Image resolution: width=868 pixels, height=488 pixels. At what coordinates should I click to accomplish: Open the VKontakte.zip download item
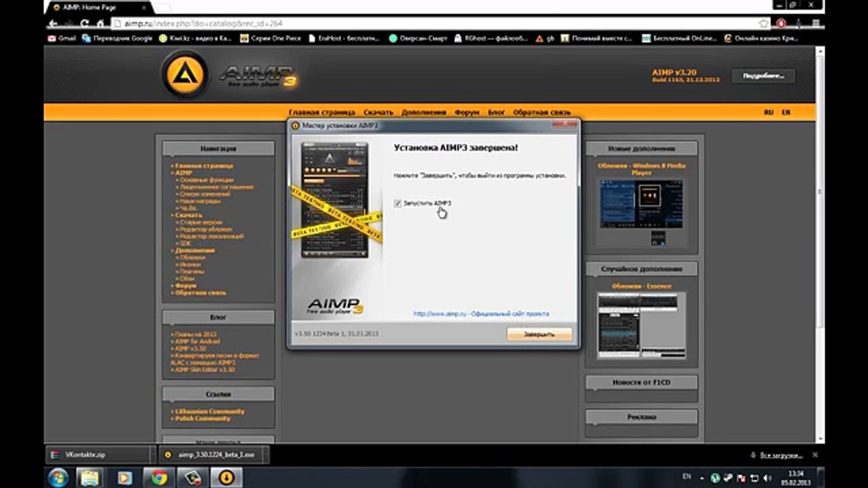pyautogui.click(x=99, y=455)
